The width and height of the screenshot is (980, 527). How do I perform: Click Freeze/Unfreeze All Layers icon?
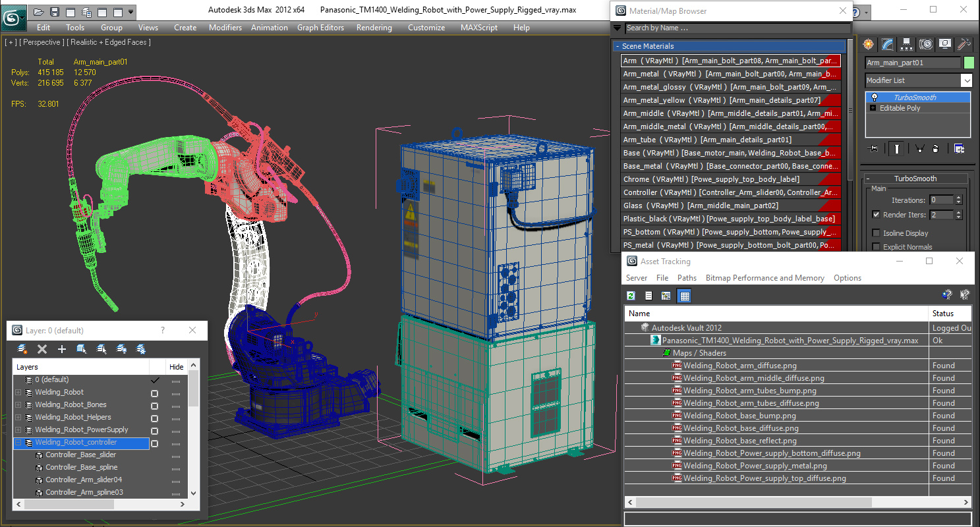point(141,349)
